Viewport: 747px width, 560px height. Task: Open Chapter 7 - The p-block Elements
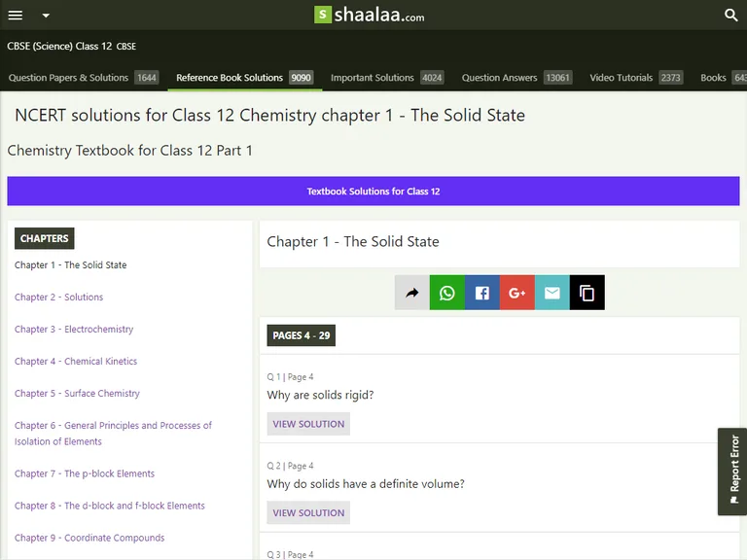point(85,473)
